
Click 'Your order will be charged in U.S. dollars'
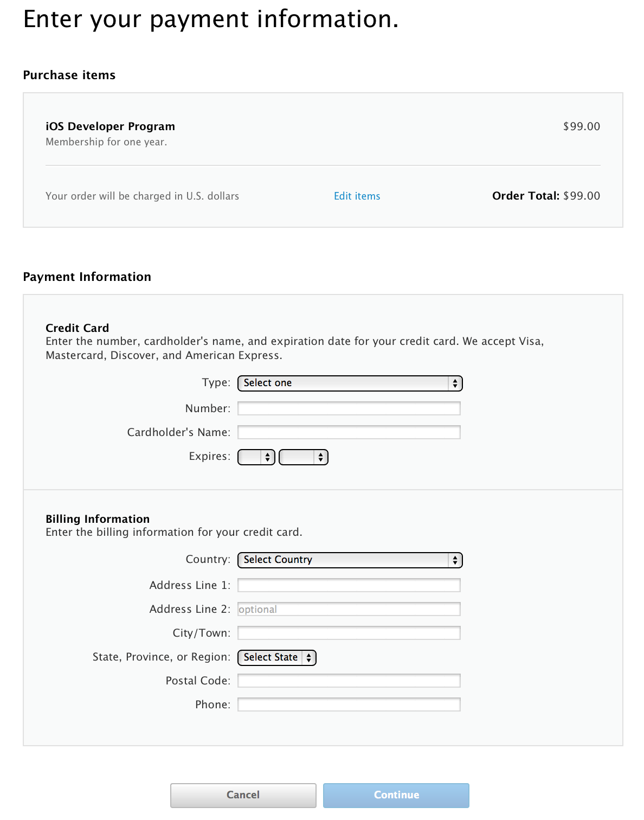click(x=143, y=196)
